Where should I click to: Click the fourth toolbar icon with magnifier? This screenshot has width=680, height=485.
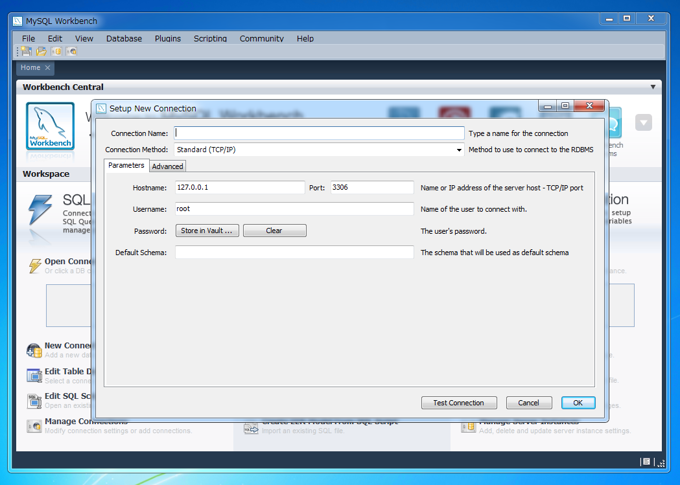(x=72, y=52)
